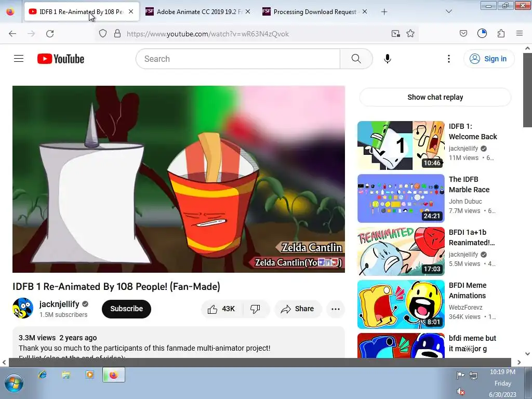This screenshot has width=532, height=399.
Task: Subscribe to jacknjellify
Action: tap(126, 309)
